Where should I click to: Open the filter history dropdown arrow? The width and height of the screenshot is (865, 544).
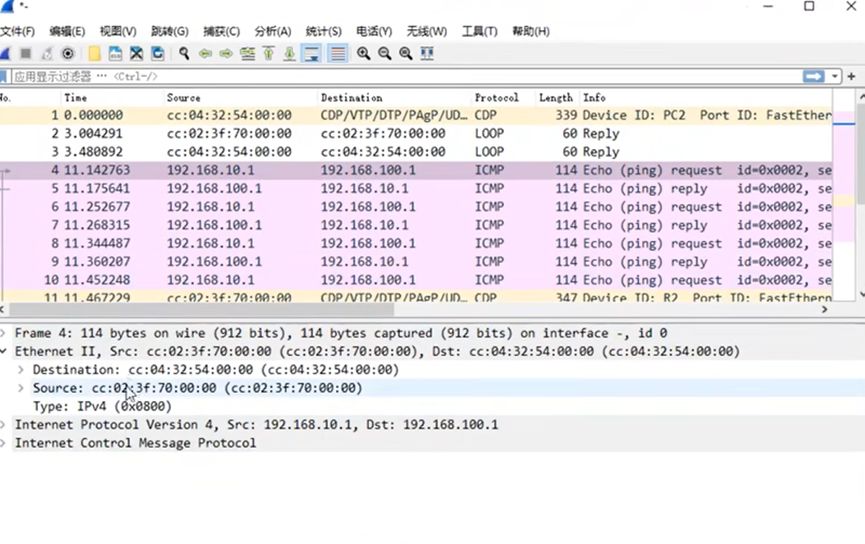pyautogui.click(x=835, y=76)
